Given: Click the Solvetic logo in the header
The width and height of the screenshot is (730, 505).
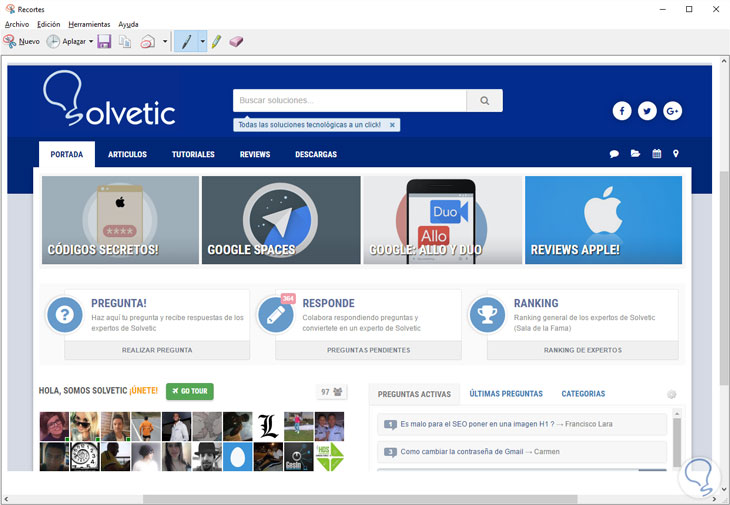Looking at the screenshot, I should point(109,98).
